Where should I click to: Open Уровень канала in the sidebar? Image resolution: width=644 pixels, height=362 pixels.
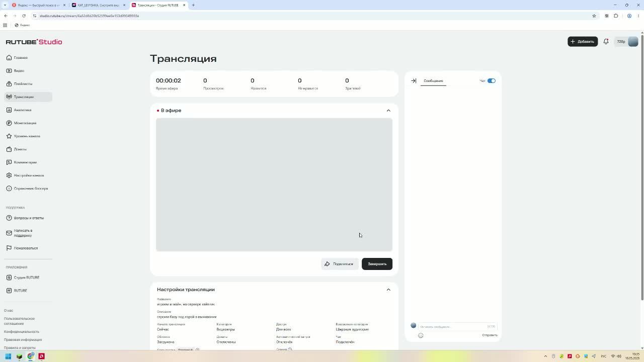pyautogui.click(x=28, y=136)
